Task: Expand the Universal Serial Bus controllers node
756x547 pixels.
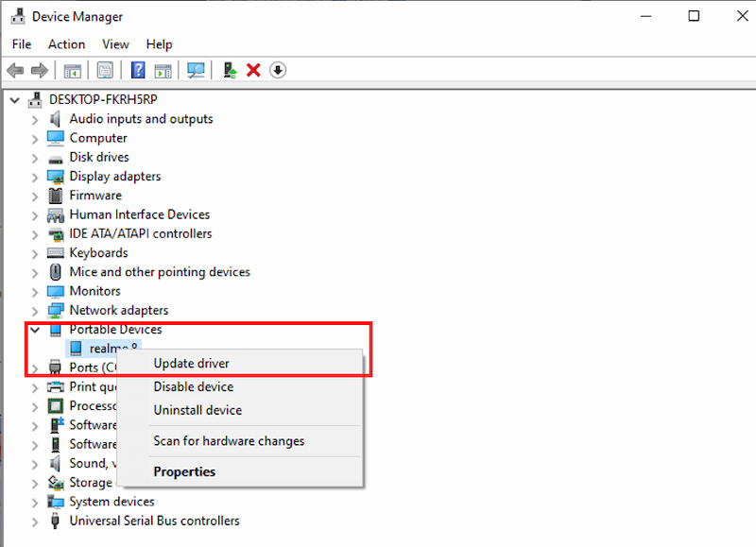Action: pyautogui.click(x=35, y=521)
